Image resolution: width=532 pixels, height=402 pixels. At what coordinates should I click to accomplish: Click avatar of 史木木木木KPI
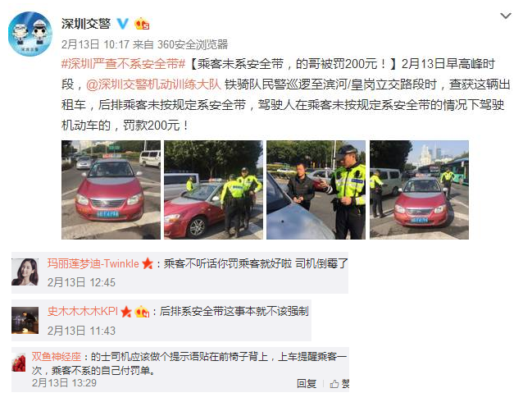coord(25,321)
